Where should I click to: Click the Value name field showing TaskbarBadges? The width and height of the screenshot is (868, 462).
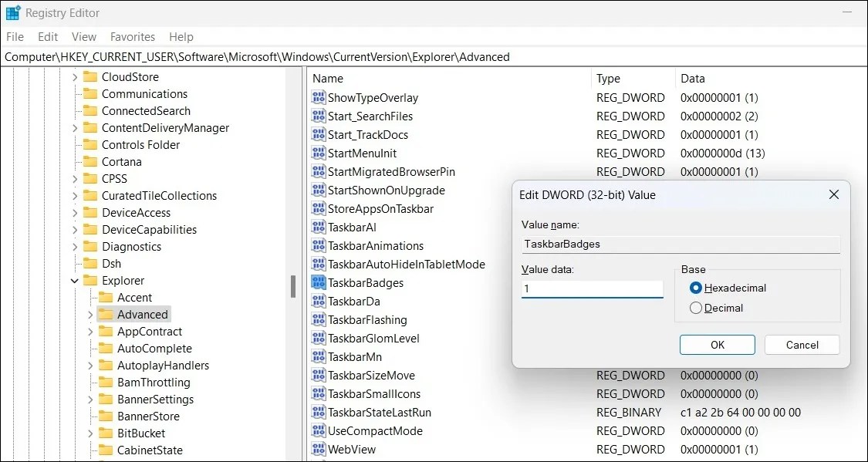pyautogui.click(x=681, y=244)
